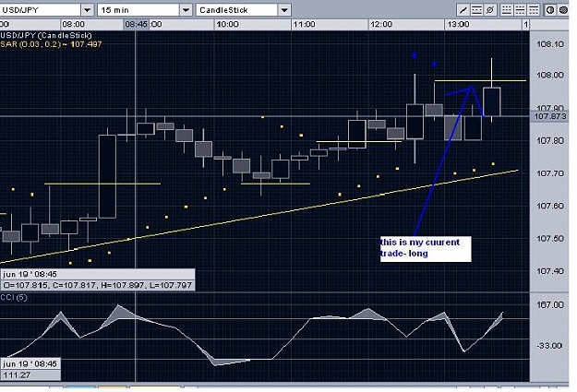Click the 107.80 price axis label

coord(550,141)
